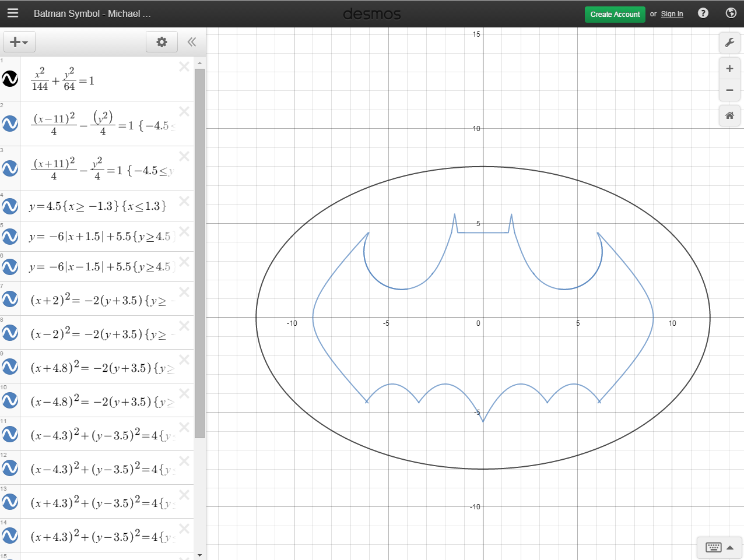Delete expression 14 with its X icon
This screenshot has width=744, height=560.
coord(184,529)
